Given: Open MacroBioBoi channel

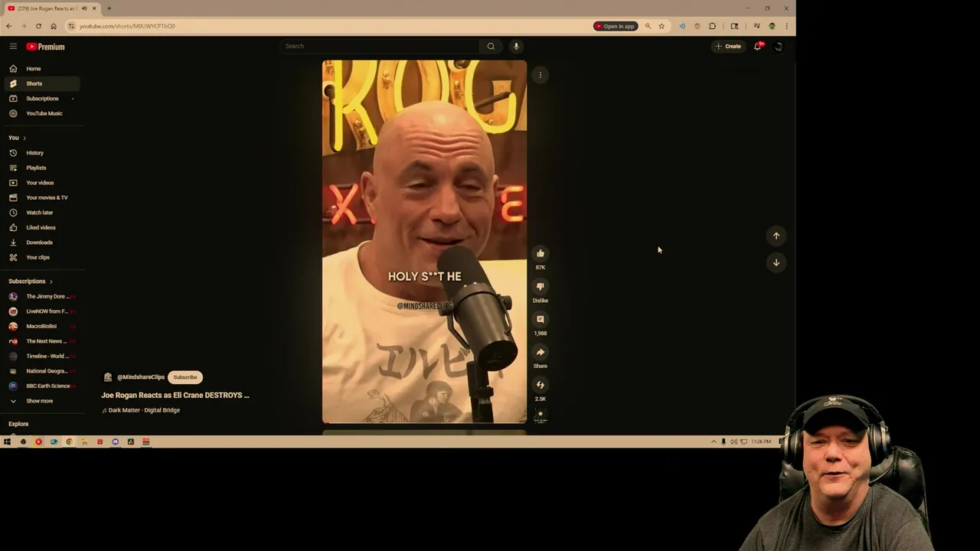Looking at the screenshot, I should [x=42, y=326].
